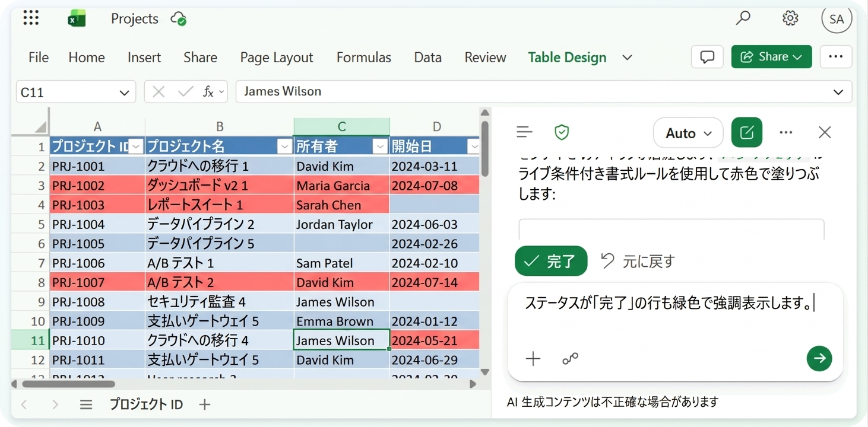Open the SA account avatar

837,19
